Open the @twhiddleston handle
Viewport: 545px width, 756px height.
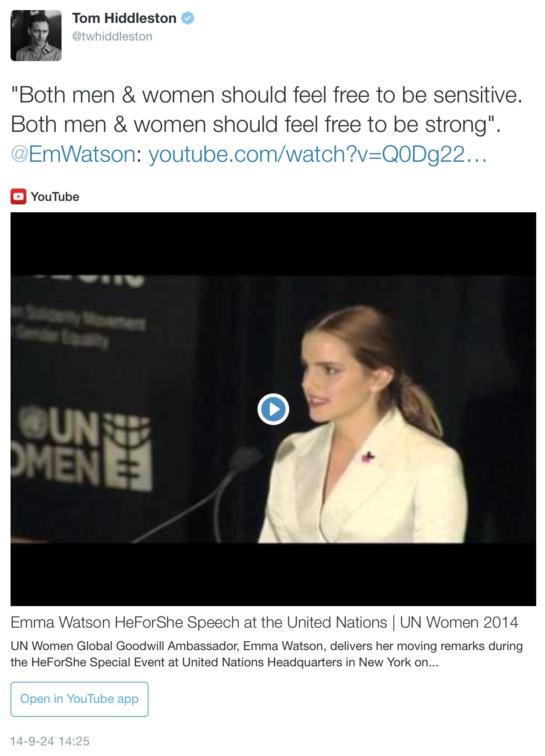pyautogui.click(x=112, y=36)
